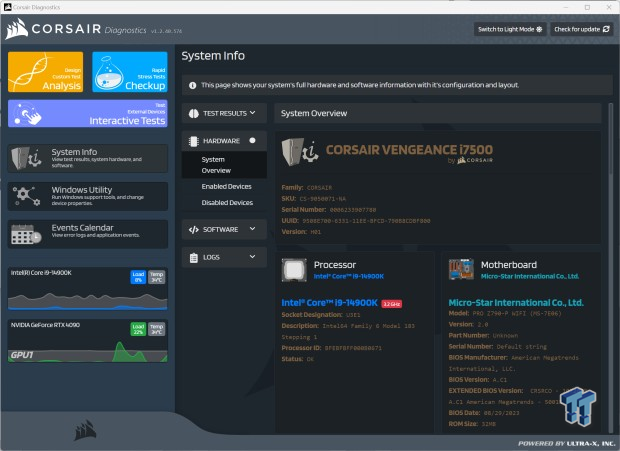
Task: Open the Software menu section
Action: tap(224, 230)
